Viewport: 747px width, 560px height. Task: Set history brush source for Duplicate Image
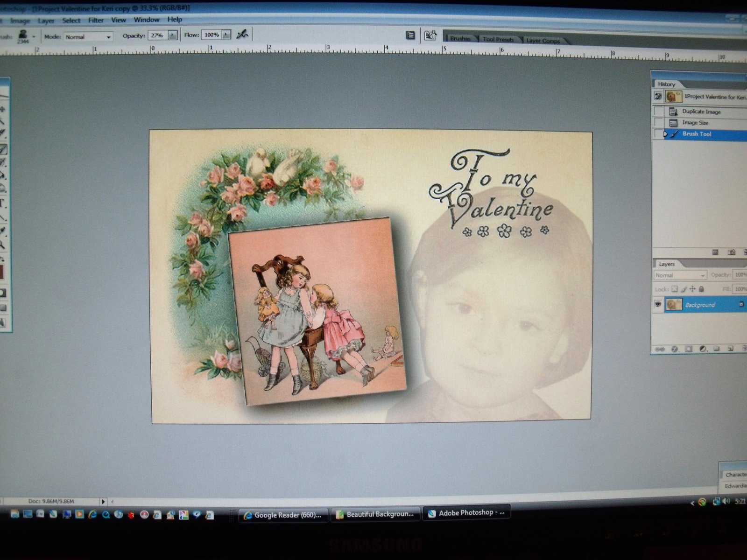(658, 112)
